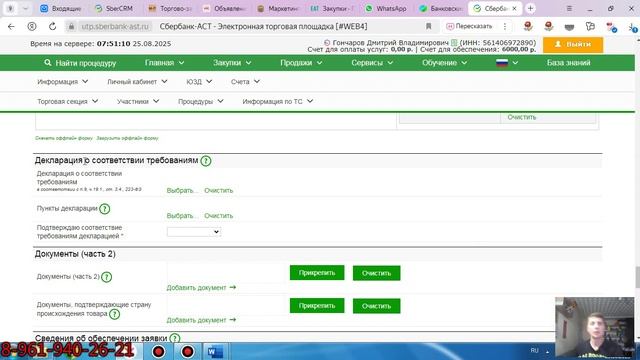Open help icon for Сведения об обеспечении заявки
This screenshot has height=360, width=640.
tap(175, 338)
